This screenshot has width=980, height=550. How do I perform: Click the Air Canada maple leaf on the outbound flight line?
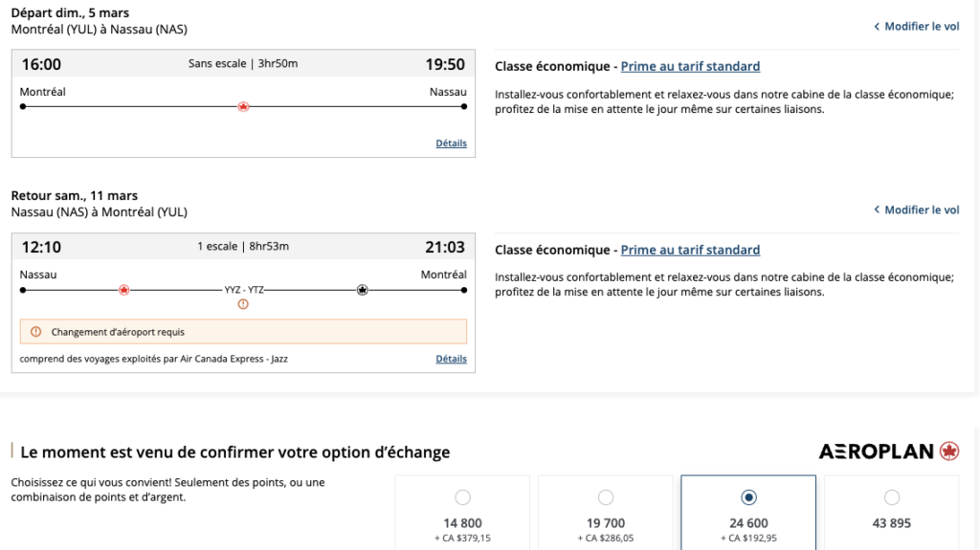pyautogui.click(x=243, y=107)
